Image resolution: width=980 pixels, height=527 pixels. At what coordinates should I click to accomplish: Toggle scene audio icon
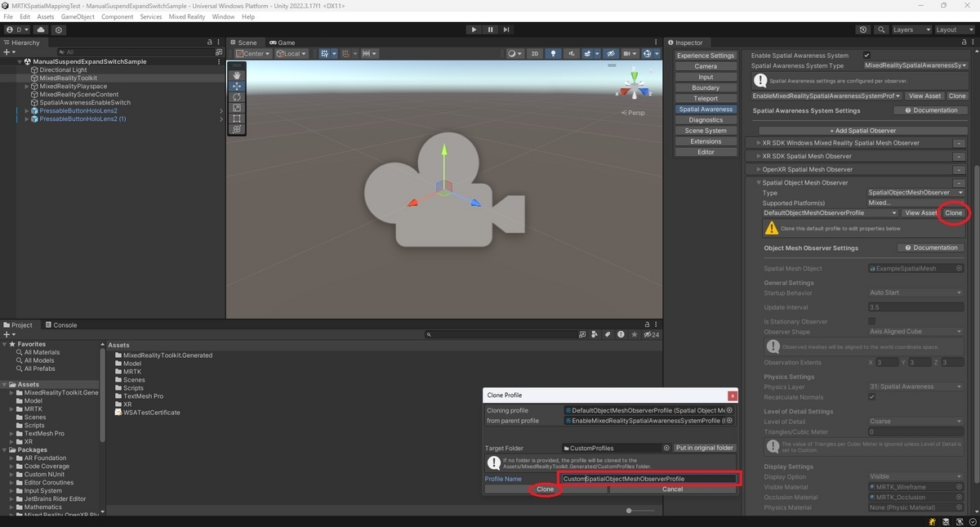[x=572, y=54]
